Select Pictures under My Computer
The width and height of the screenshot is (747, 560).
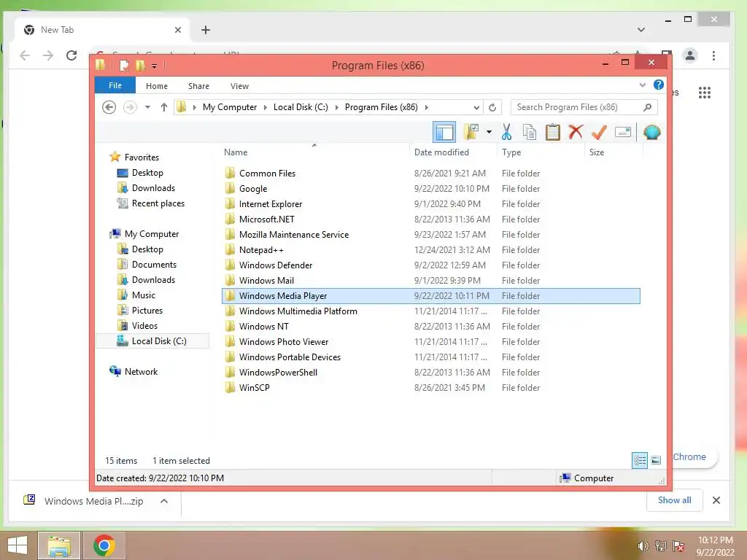[x=147, y=310]
